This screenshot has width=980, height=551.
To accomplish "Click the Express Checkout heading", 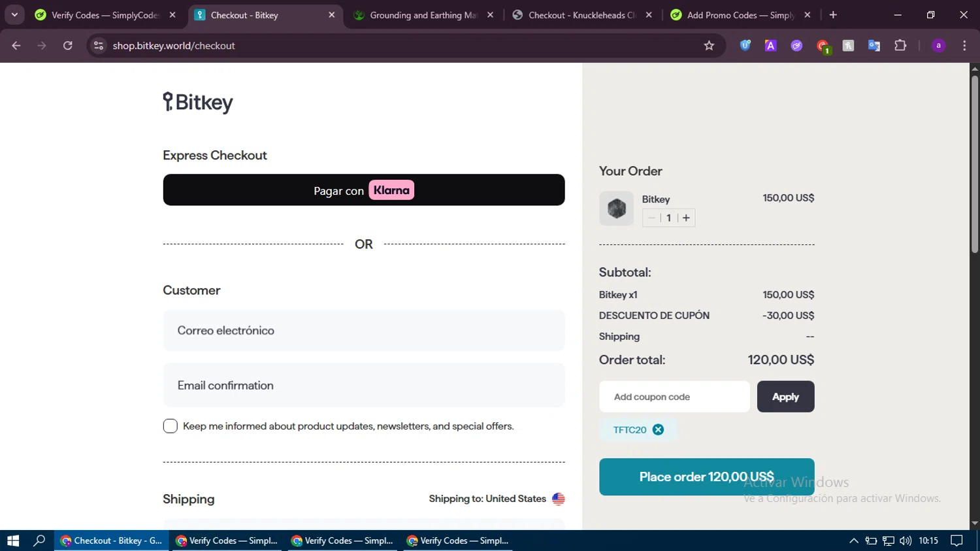I will pos(215,156).
